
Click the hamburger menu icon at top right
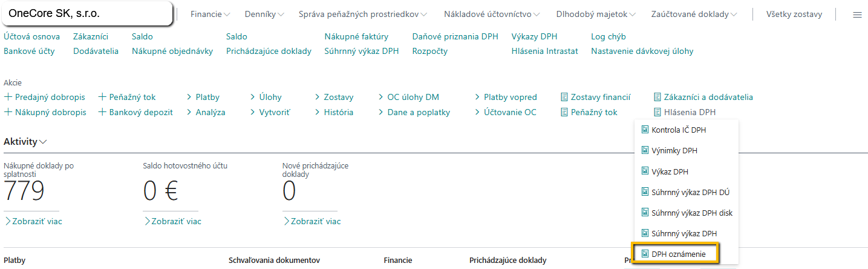(857, 15)
